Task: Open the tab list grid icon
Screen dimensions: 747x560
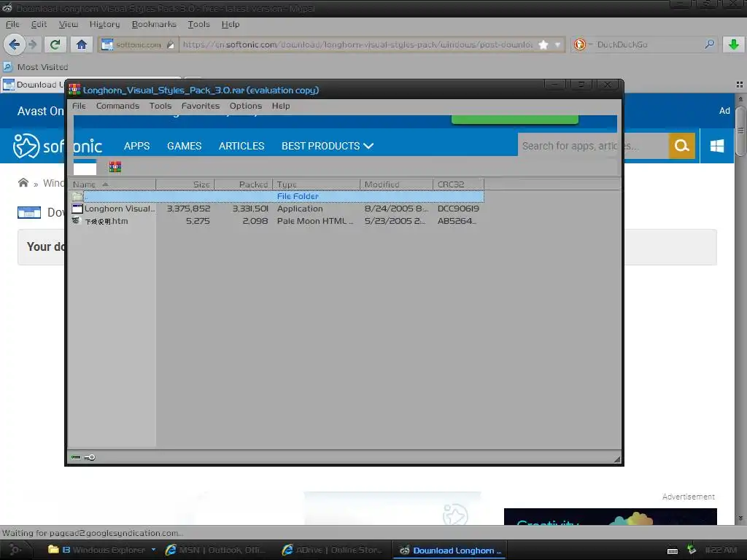Action: 740,85
